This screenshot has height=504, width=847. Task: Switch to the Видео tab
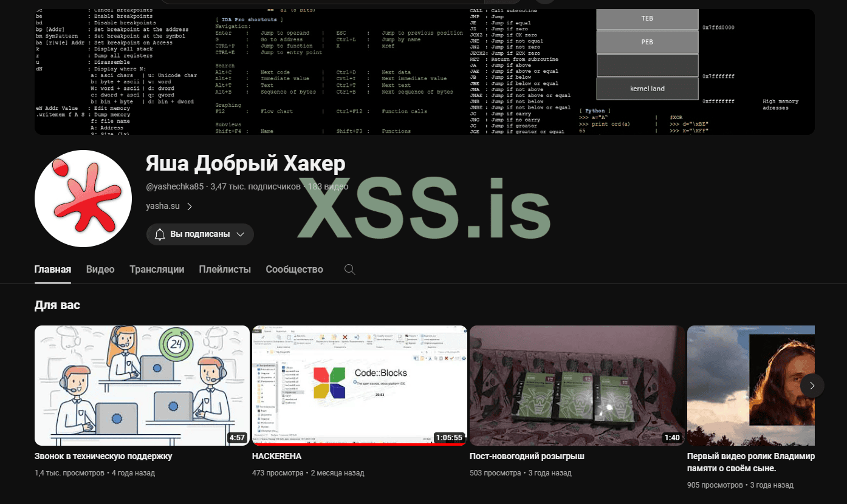point(100,269)
